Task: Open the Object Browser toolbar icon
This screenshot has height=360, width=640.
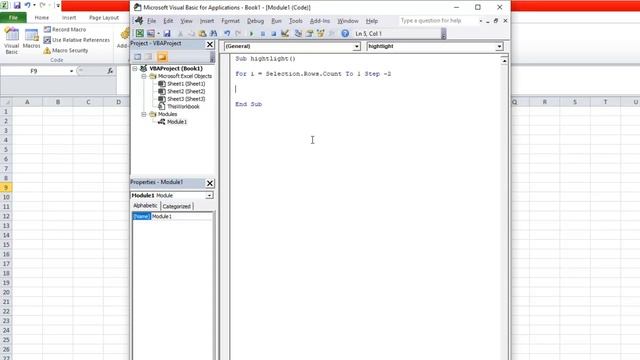Action: pos(320,33)
